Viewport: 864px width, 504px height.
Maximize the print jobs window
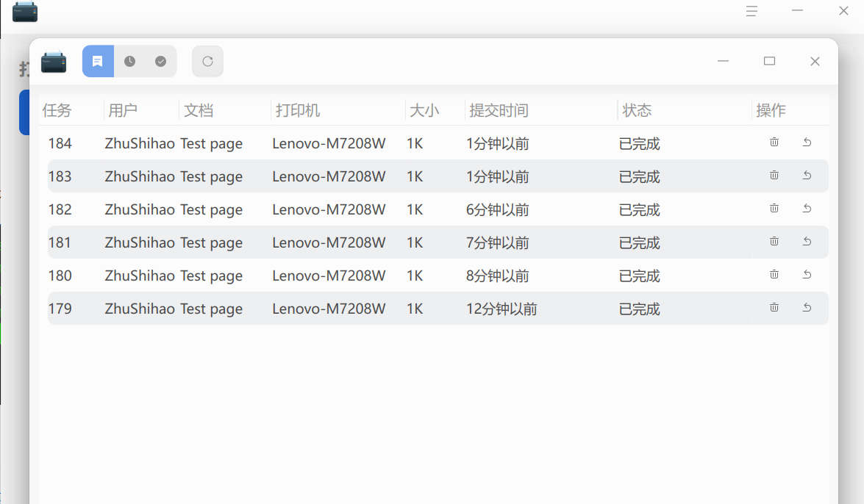click(770, 61)
